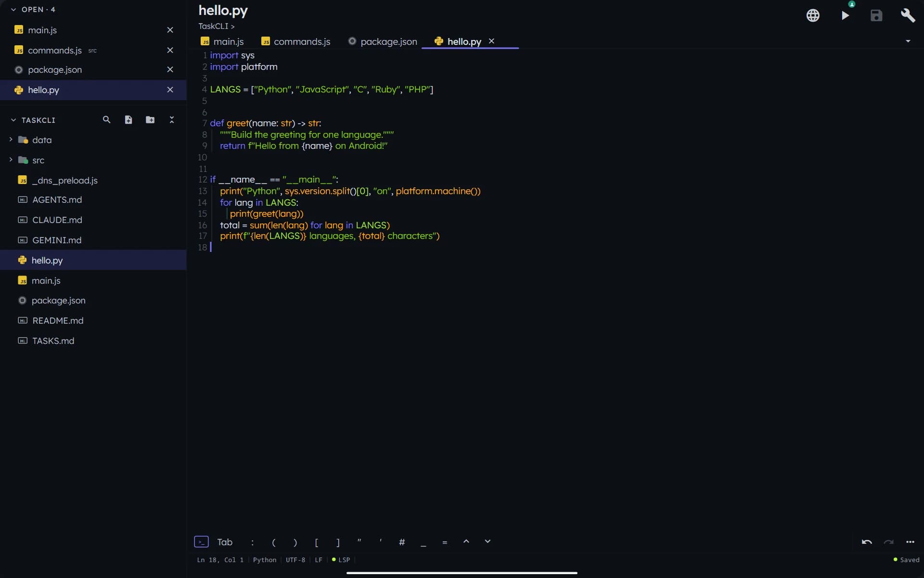Open CLAUDE.md in the file tree

pos(93,220)
